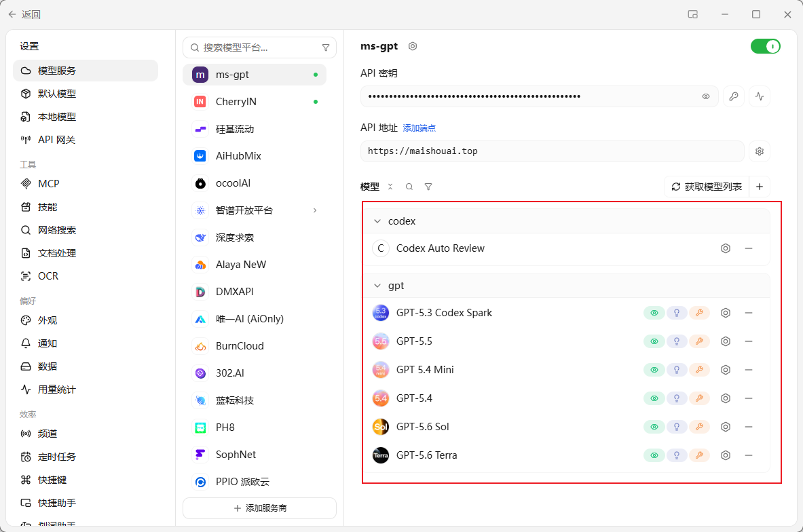This screenshot has height=532, width=803.
Task: Click filter icon in provider search box
Action: pos(326,47)
